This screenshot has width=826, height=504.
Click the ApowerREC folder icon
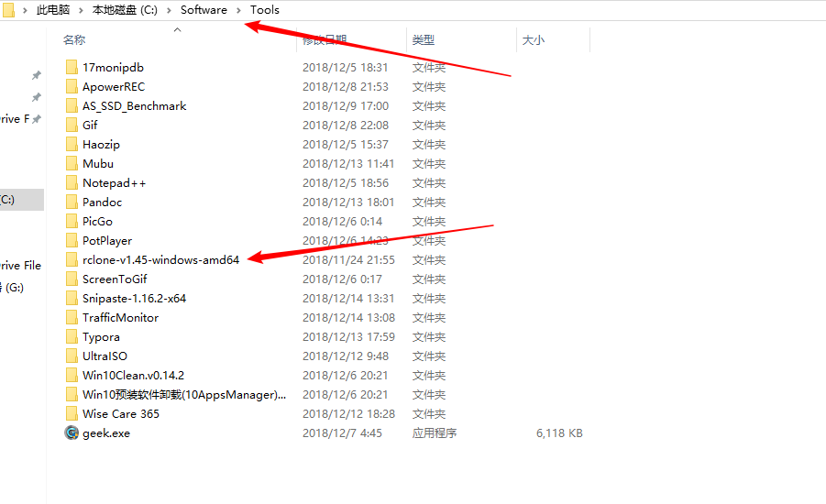72,87
